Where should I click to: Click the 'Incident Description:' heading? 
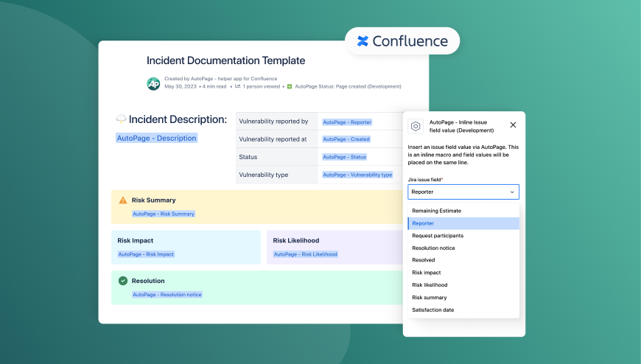(178, 119)
